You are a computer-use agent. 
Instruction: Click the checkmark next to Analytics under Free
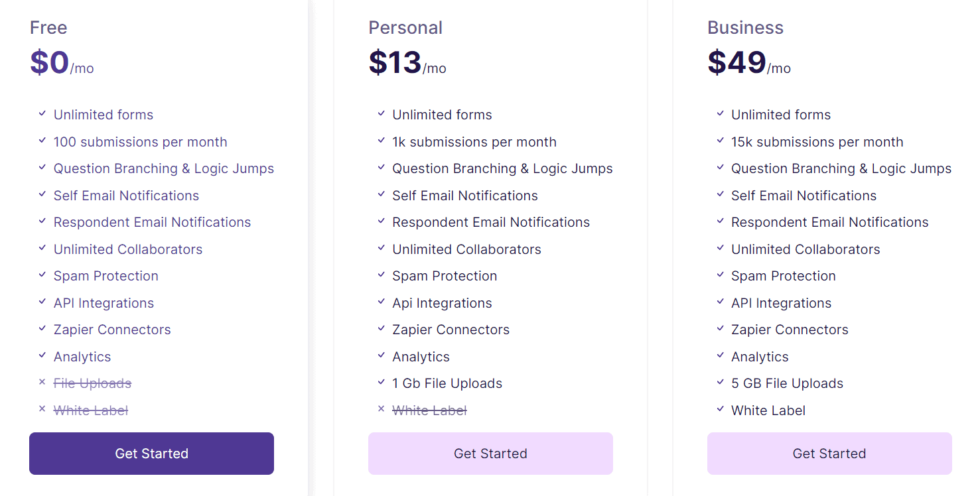coord(42,356)
